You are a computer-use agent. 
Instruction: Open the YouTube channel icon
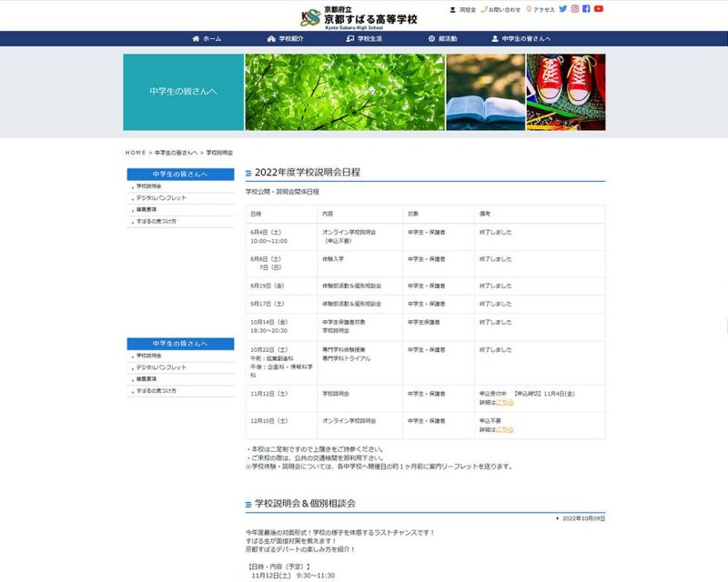tap(599, 9)
